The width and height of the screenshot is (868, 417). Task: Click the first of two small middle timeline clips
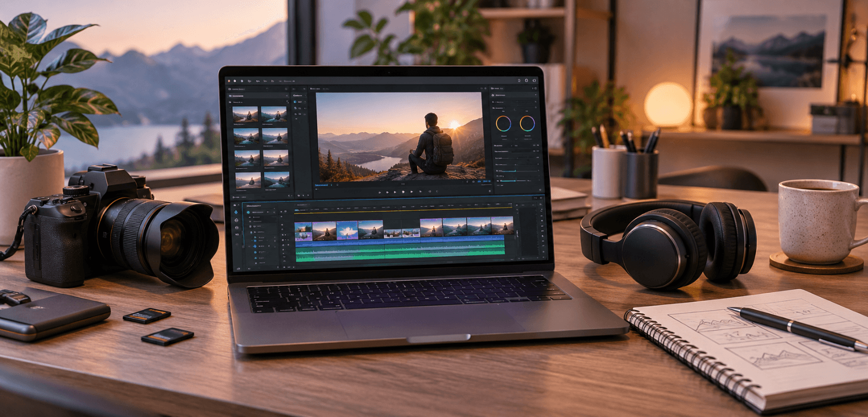point(393,233)
